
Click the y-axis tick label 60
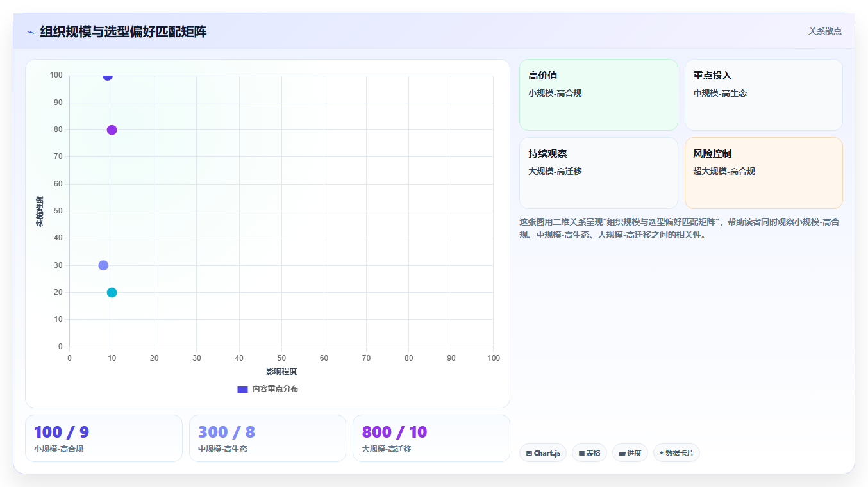[58, 184]
